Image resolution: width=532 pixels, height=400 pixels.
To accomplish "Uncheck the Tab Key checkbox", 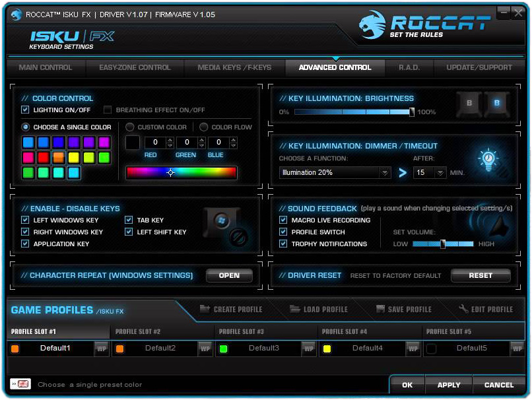I will [x=129, y=220].
